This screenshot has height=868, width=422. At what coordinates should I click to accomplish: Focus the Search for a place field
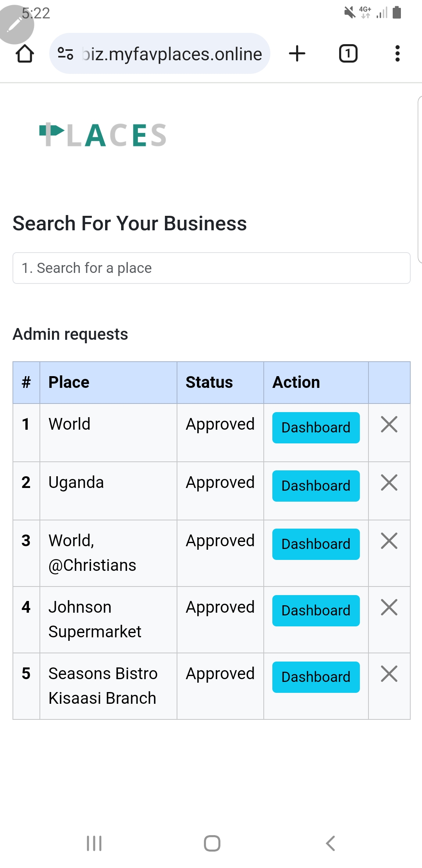click(x=211, y=268)
